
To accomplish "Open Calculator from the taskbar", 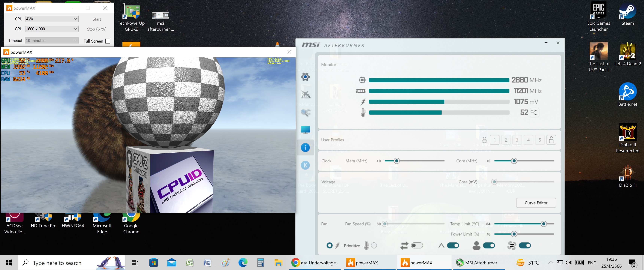I will tap(260, 262).
